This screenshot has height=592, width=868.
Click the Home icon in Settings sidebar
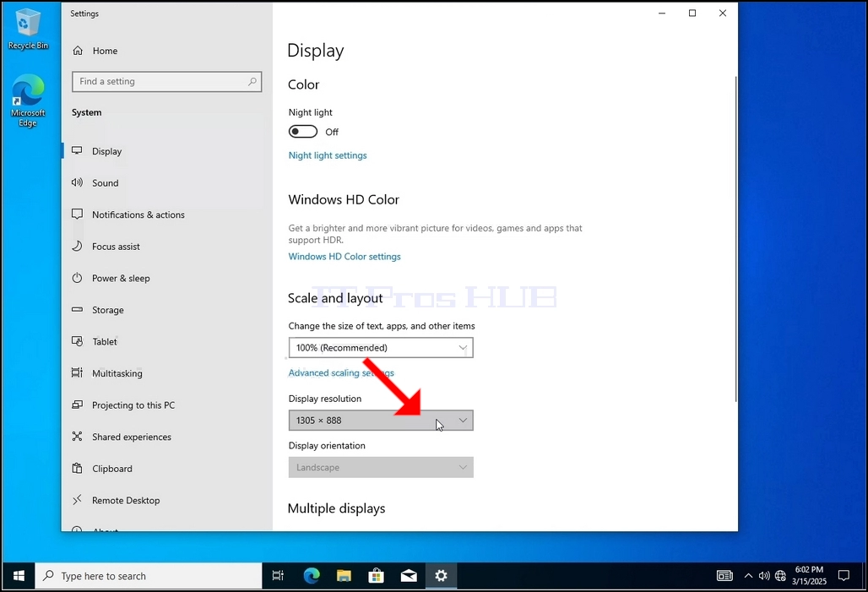[78, 51]
